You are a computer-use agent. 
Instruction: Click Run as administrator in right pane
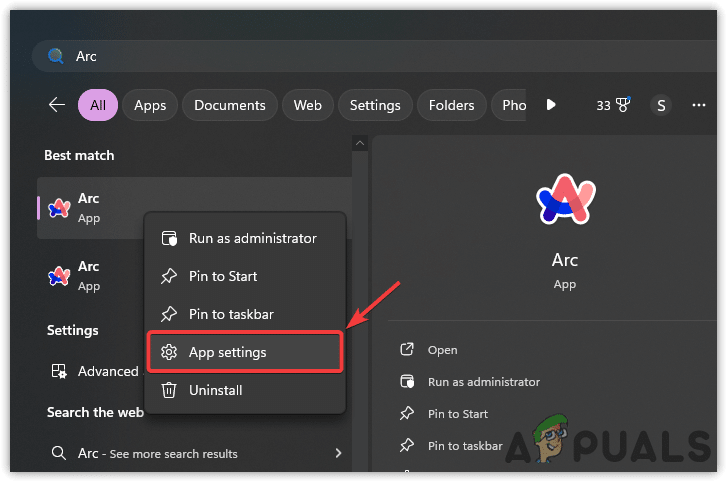pos(483,381)
